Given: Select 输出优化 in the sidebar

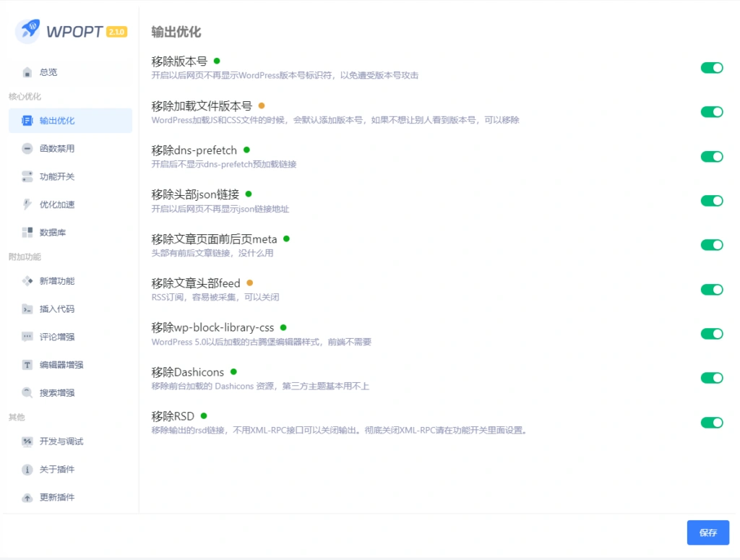Looking at the screenshot, I should click(x=70, y=121).
